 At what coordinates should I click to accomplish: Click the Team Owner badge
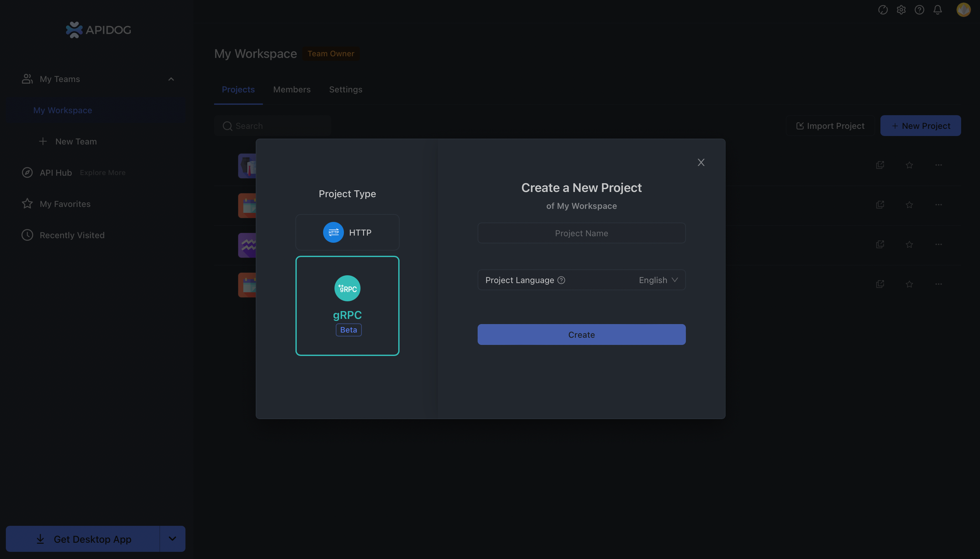(x=331, y=54)
